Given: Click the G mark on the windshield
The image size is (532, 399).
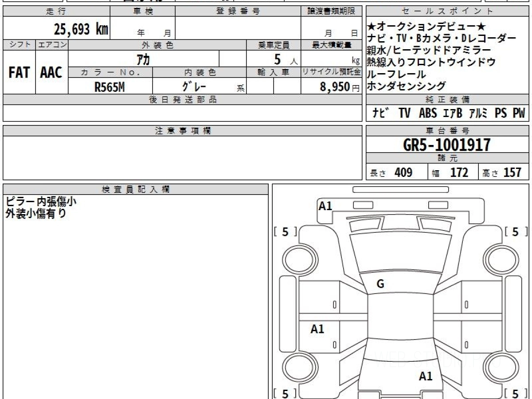Looking at the screenshot, I should (380, 285).
